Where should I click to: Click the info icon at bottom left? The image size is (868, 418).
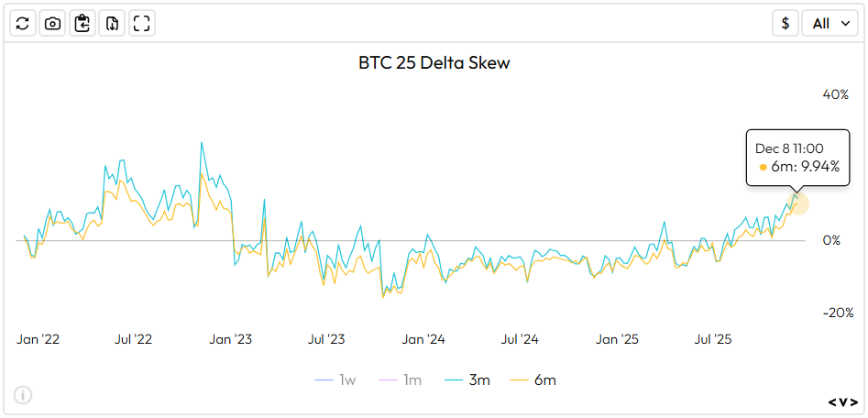pyautogui.click(x=23, y=395)
